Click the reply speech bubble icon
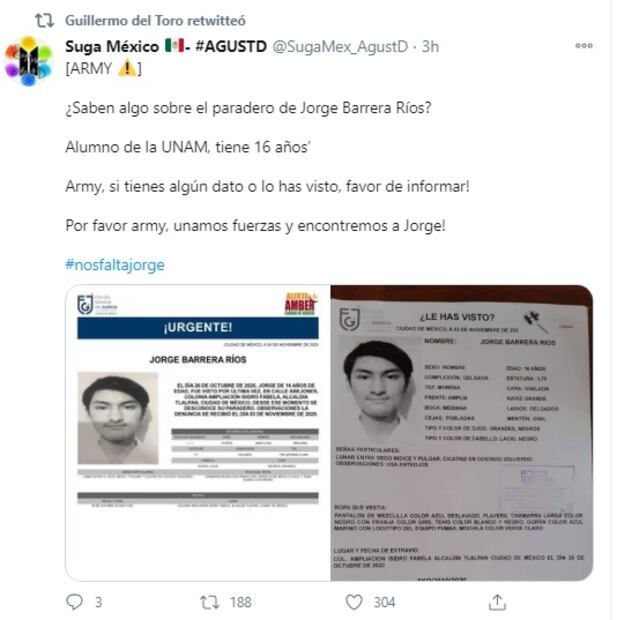The height and width of the screenshot is (620, 617). 74,602
